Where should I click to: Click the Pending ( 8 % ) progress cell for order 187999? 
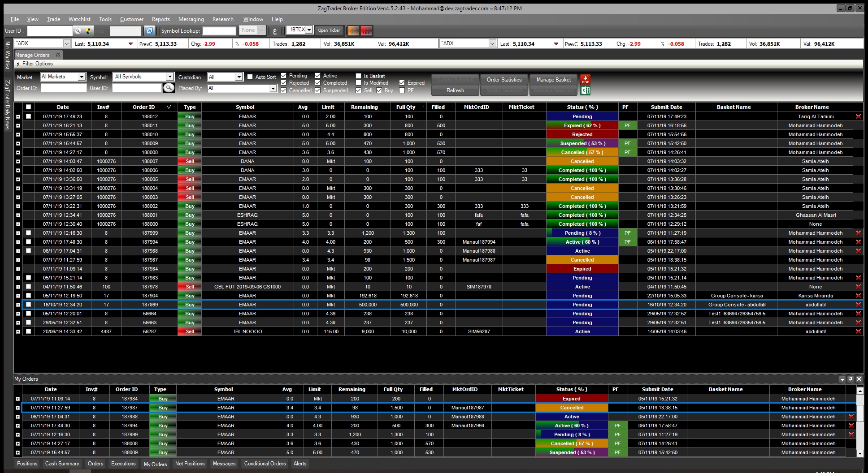582,233
